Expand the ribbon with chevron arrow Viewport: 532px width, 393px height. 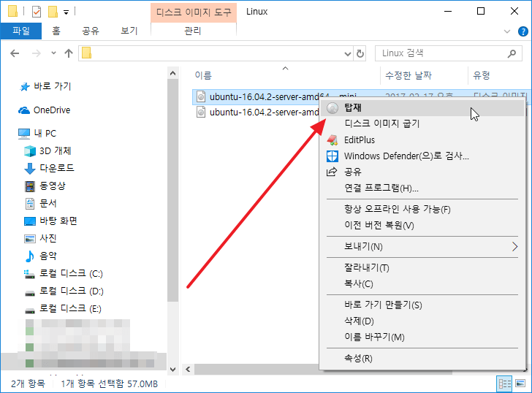(x=507, y=31)
